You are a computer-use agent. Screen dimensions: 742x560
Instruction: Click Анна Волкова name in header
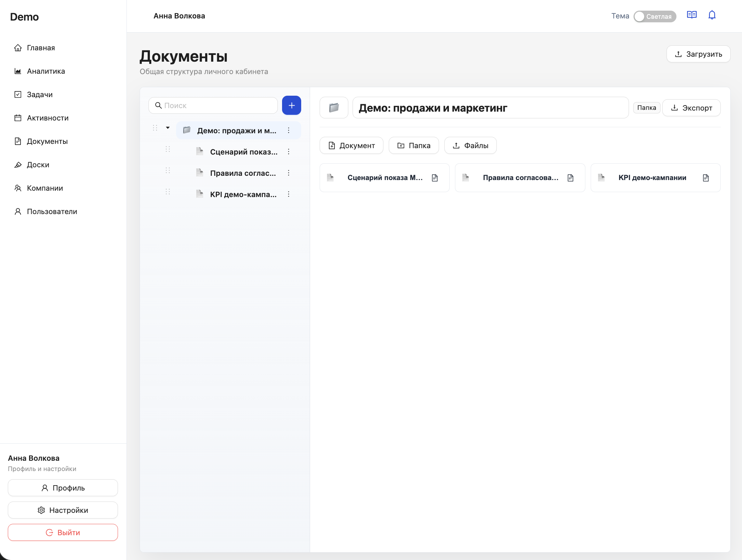(179, 16)
